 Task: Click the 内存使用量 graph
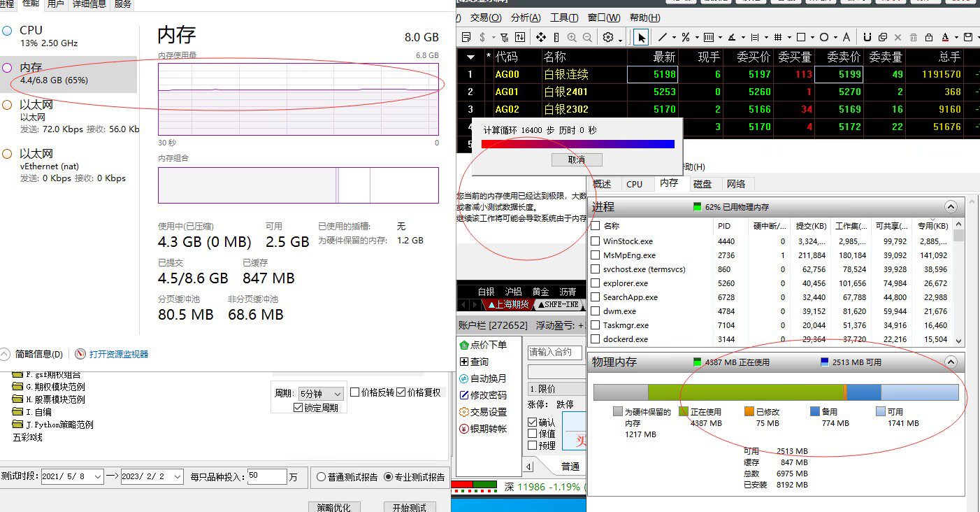(x=298, y=99)
